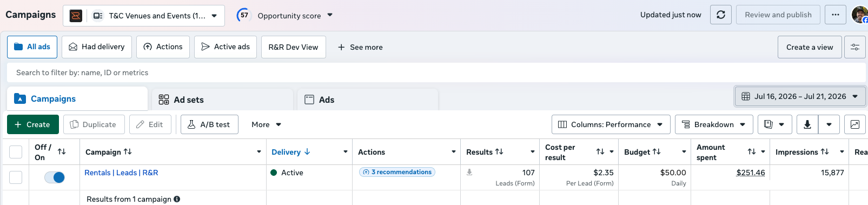Sort Cost per result column arrows
The height and width of the screenshot is (205, 868).
[600, 152]
